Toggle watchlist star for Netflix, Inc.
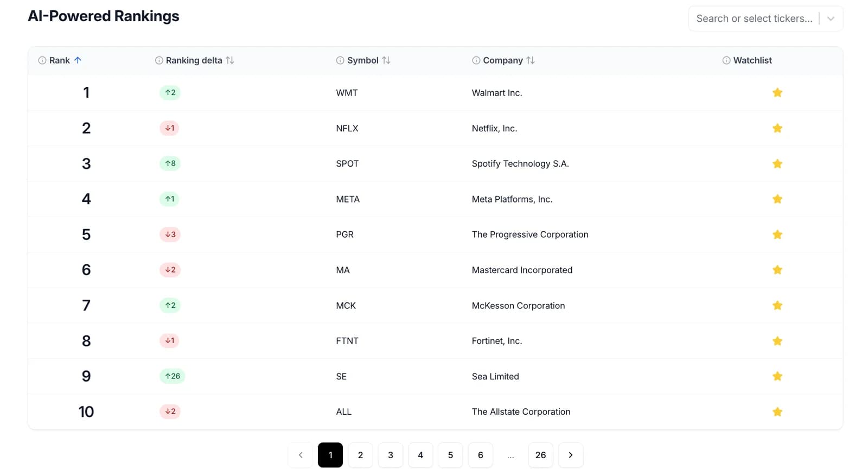 [777, 128]
